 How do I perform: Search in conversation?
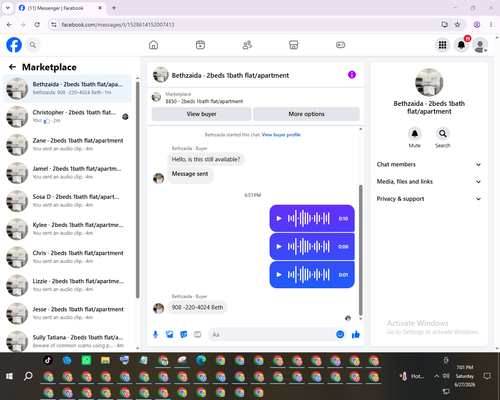443,134
